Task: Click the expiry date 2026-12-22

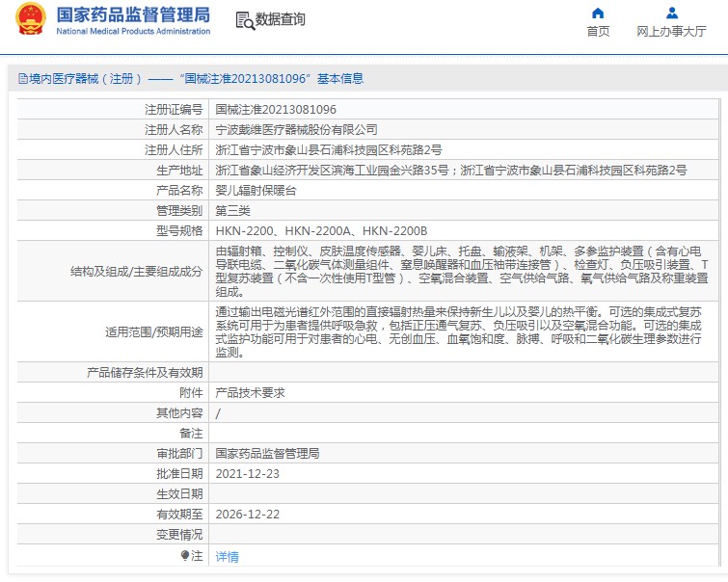Action: tap(247, 515)
